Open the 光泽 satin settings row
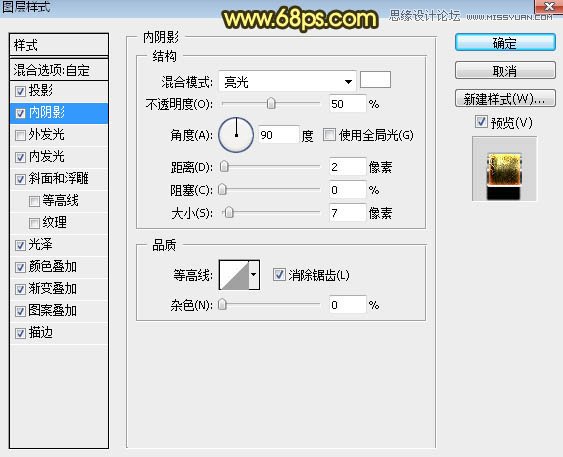Screen dimensions: 563x457 pyautogui.click(x=59, y=246)
